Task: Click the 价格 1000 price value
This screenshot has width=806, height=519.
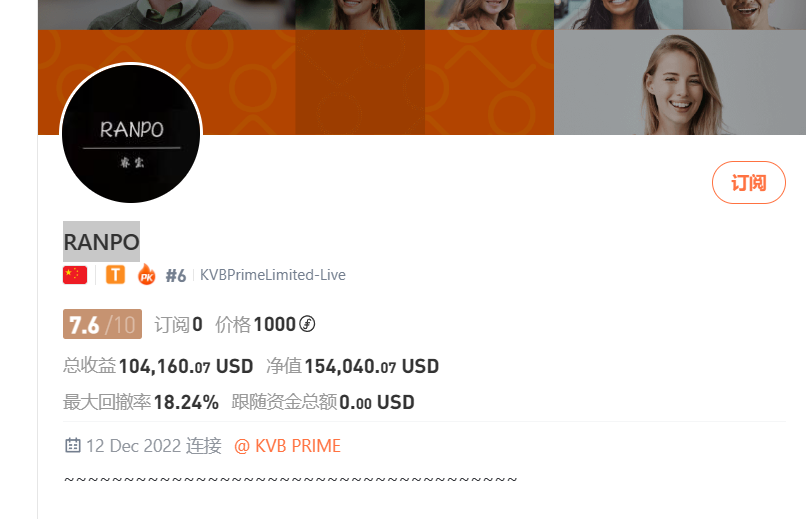Action: [x=255, y=325]
